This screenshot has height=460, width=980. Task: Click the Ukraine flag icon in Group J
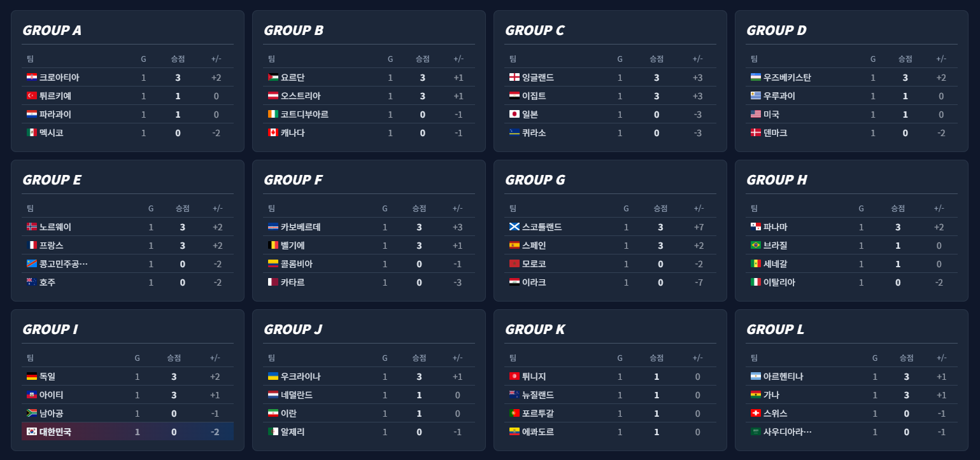click(x=273, y=377)
